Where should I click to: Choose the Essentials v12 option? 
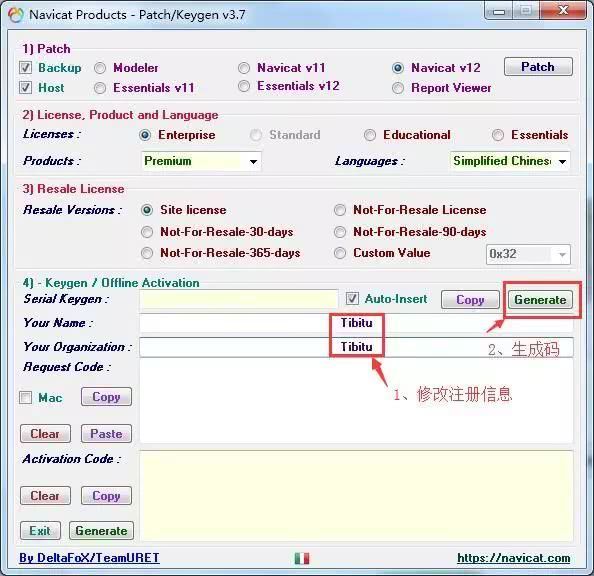[244, 86]
